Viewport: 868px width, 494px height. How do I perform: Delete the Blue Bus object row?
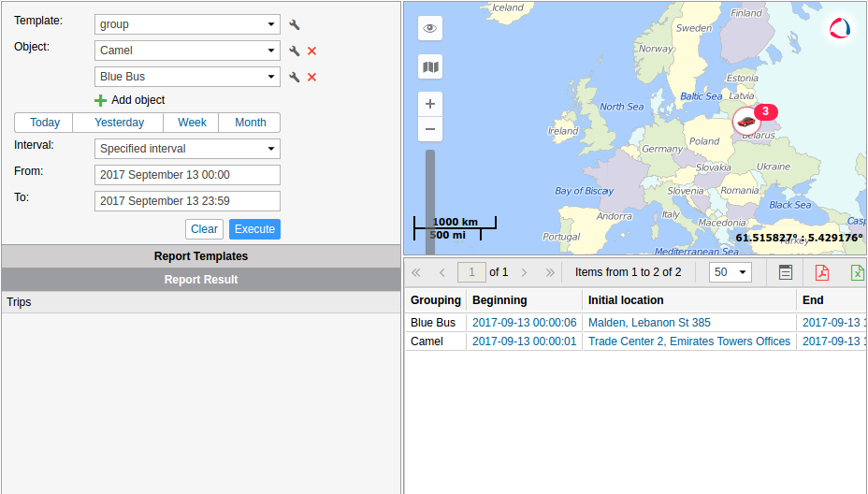point(312,78)
